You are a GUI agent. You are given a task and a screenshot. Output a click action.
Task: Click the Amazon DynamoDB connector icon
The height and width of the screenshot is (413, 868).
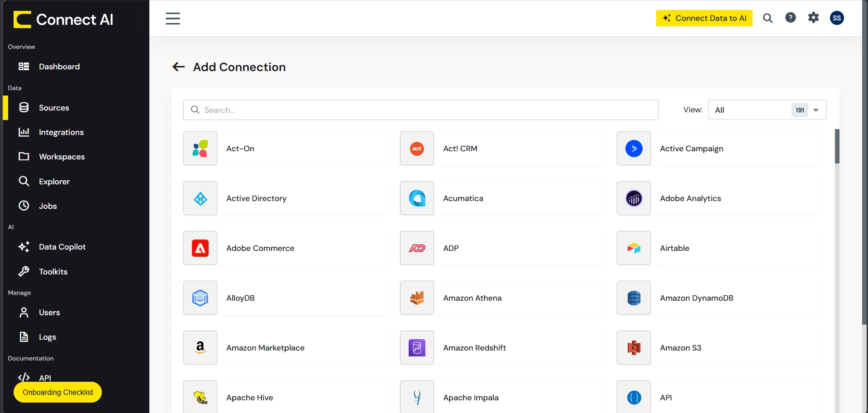634,298
